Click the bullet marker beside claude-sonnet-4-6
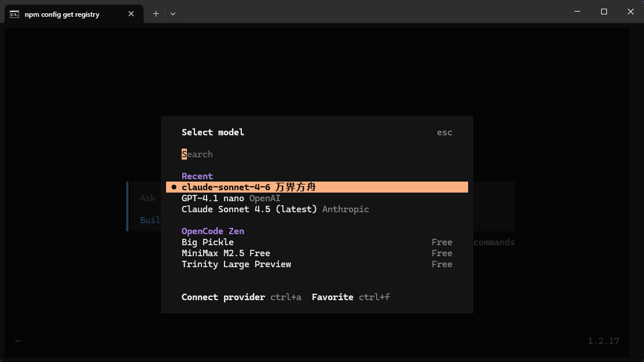Viewport: 644px width, 362px height. [174, 187]
